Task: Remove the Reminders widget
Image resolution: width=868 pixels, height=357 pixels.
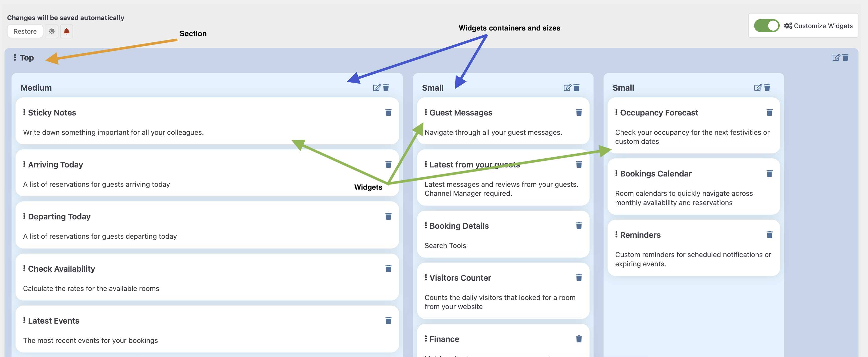Action: click(769, 235)
